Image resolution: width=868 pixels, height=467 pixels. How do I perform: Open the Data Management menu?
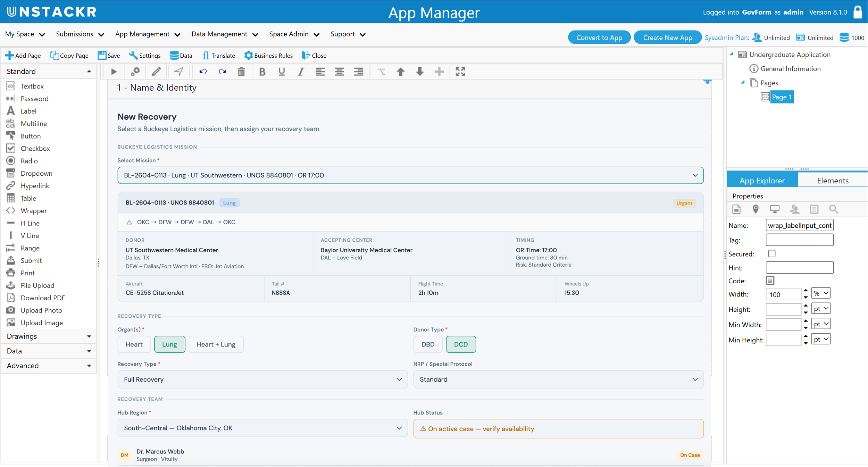(225, 34)
